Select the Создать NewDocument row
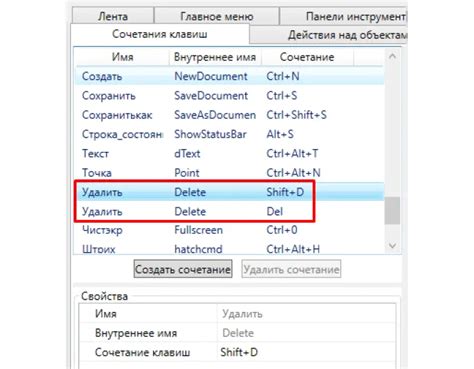 (x=230, y=76)
